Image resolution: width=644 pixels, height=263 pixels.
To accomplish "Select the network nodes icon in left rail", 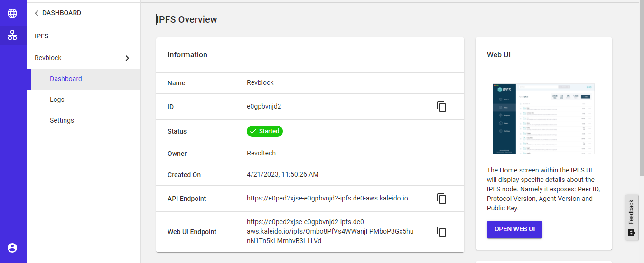I will tap(12, 35).
